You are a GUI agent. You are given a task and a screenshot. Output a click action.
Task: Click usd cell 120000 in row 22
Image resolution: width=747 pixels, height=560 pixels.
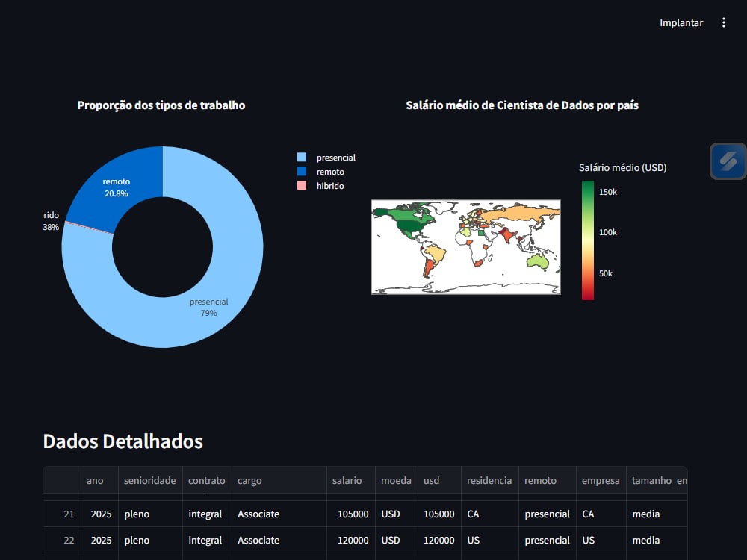(439, 540)
